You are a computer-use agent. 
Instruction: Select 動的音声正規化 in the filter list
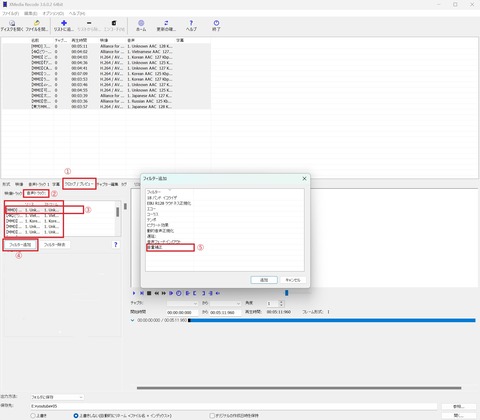pos(160,231)
